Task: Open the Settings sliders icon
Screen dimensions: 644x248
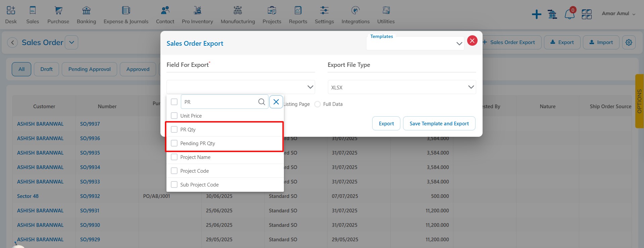Action: [324, 10]
